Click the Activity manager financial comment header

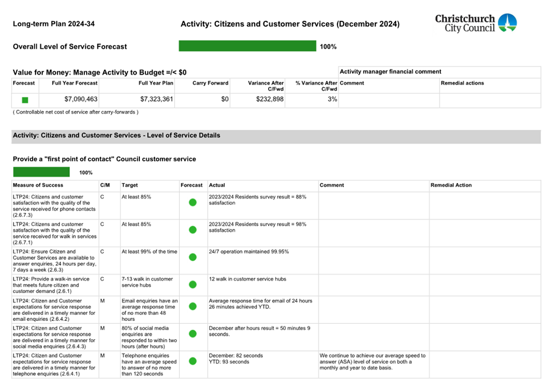click(x=390, y=71)
